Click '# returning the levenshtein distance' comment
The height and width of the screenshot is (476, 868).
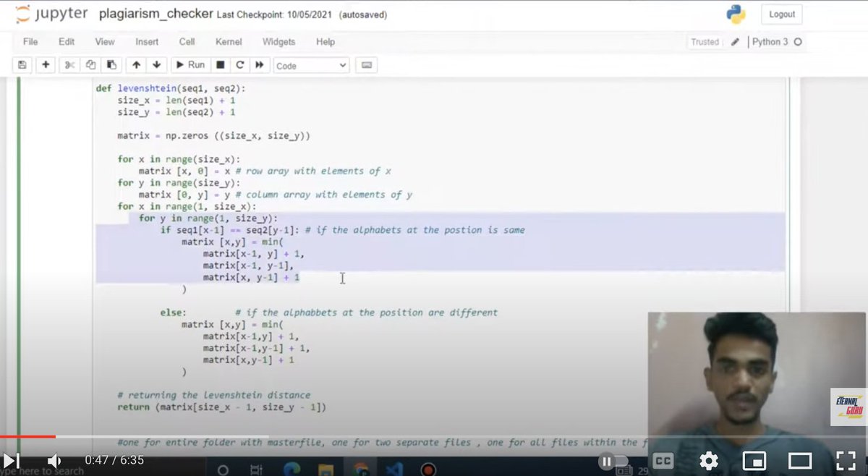click(x=214, y=395)
